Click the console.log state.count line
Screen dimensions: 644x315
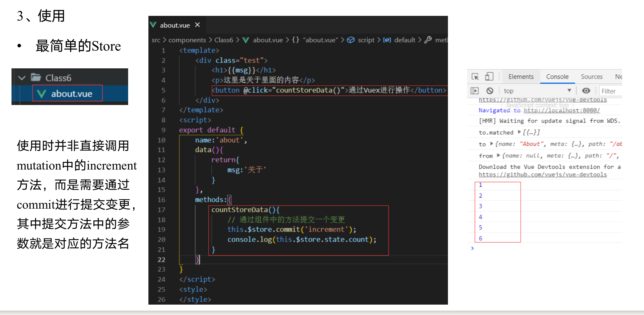pyautogui.click(x=302, y=239)
